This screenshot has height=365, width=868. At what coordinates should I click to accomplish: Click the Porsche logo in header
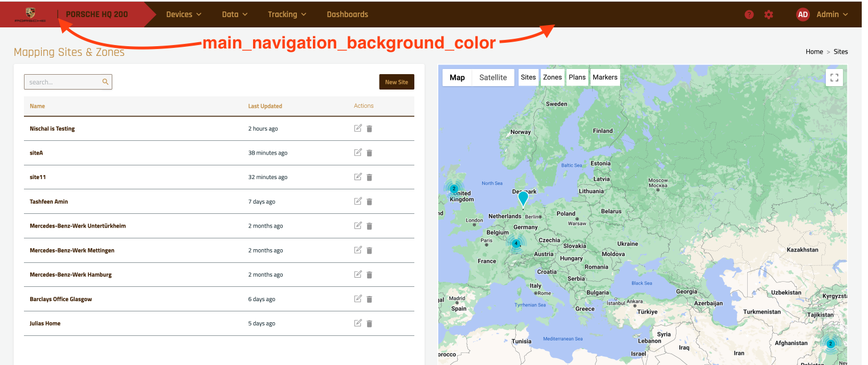30,15
